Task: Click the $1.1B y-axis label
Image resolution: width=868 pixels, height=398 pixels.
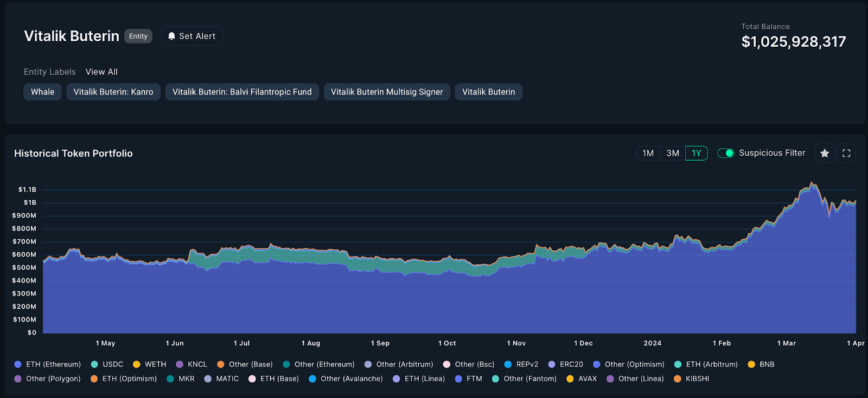Action: coord(27,189)
